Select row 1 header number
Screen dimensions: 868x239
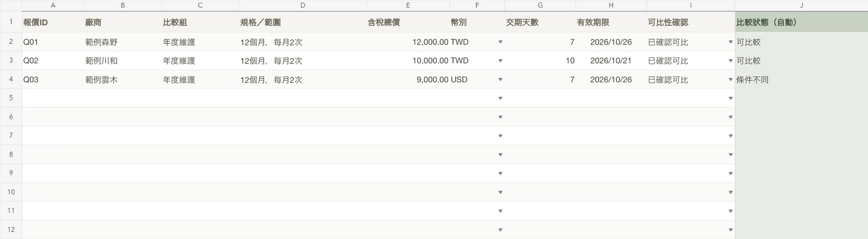click(11, 22)
